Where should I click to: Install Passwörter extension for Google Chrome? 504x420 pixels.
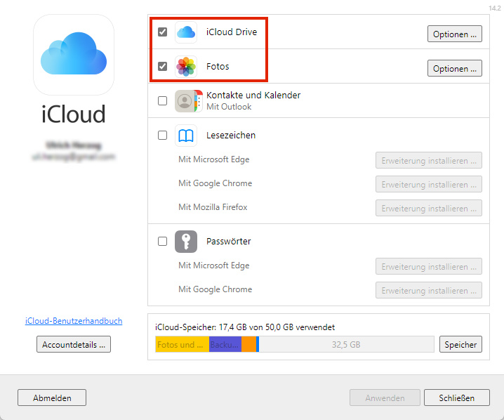(x=428, y=290)
